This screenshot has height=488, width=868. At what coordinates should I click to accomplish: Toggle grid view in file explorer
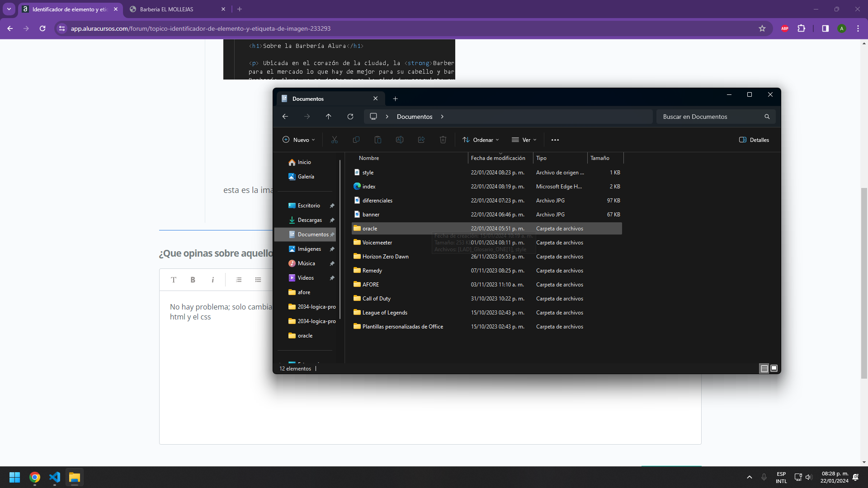click(x=774, y=368)
